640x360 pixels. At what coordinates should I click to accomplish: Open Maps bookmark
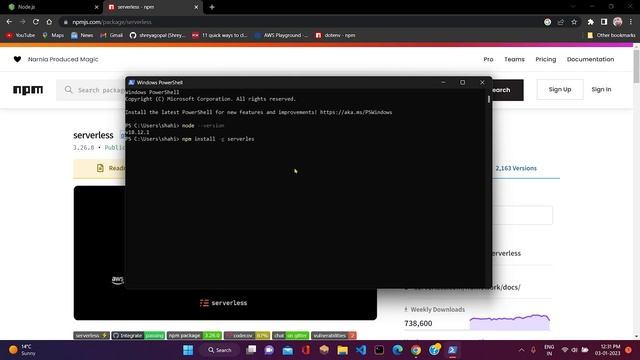[53, 36]
